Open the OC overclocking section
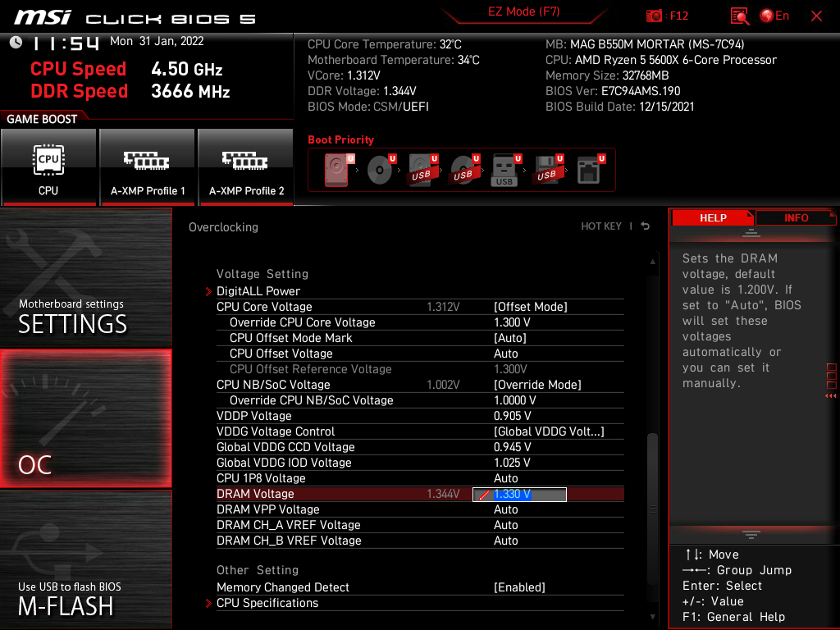 [85, 419]
